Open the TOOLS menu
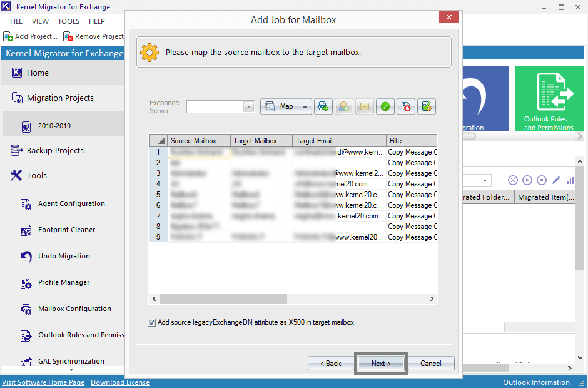This screenshot has width=588, height=388. point(69,21)
